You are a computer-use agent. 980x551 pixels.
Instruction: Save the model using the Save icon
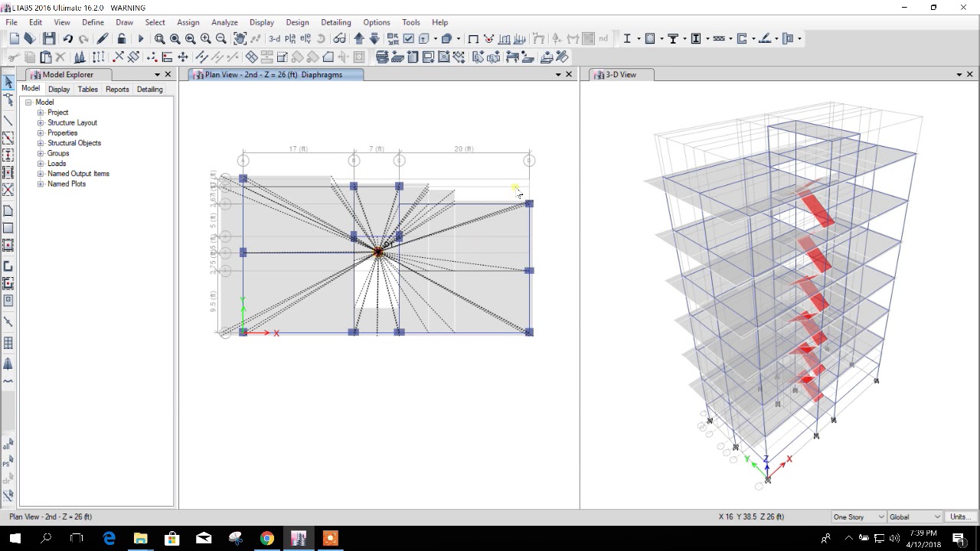click(50, 38)
